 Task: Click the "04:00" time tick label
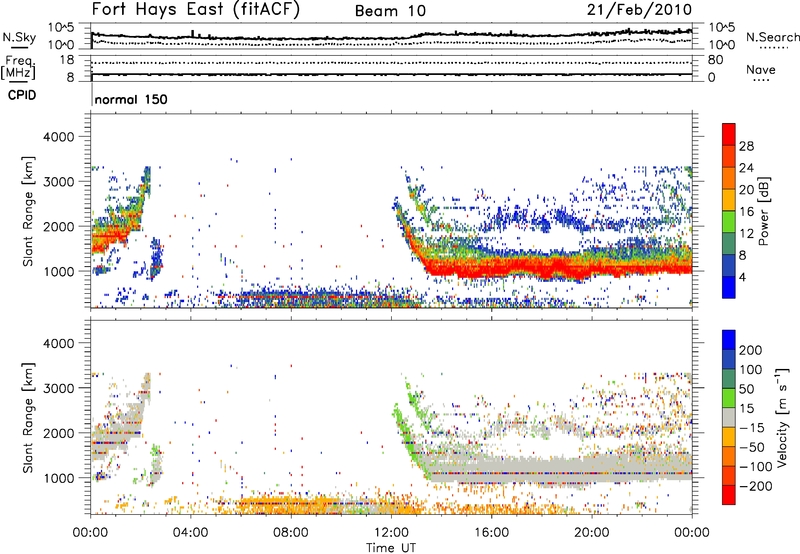191,533
